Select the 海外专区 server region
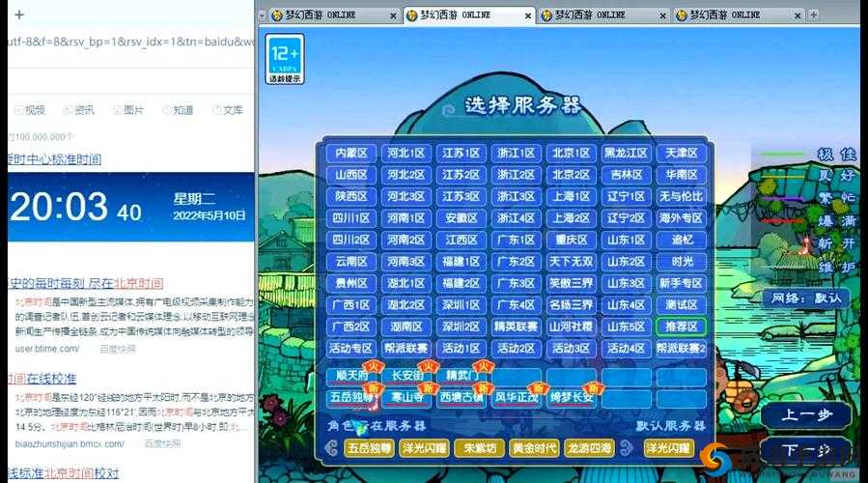Image resolution: width=868 pixels, height=483 pixels. [x=681, y=218]
